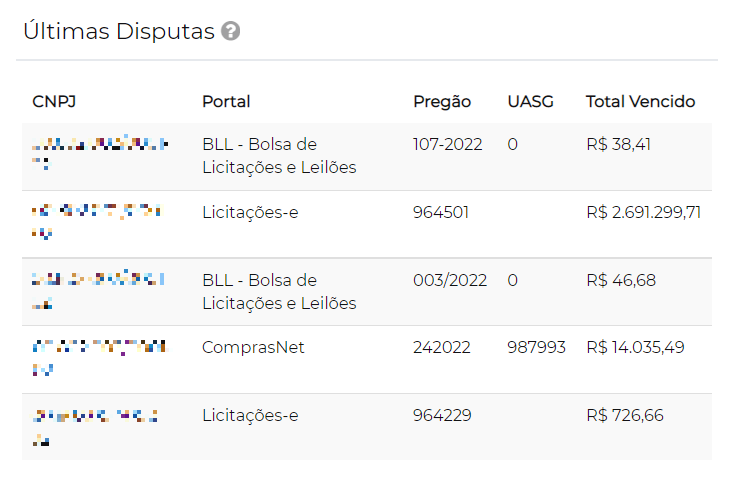Screen dimensions: 733x480
Task: Click the Total Vencido column header
Action: [640, 102]
